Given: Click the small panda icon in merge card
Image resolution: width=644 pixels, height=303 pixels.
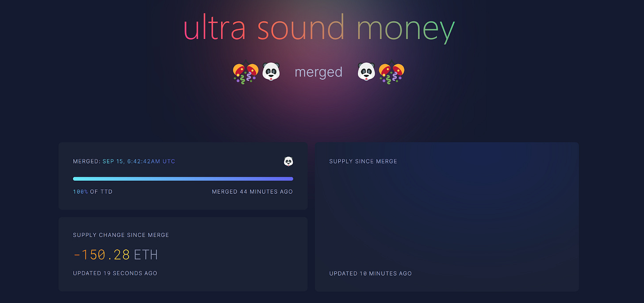Looking at the screenshot, I should click(288, 162).
